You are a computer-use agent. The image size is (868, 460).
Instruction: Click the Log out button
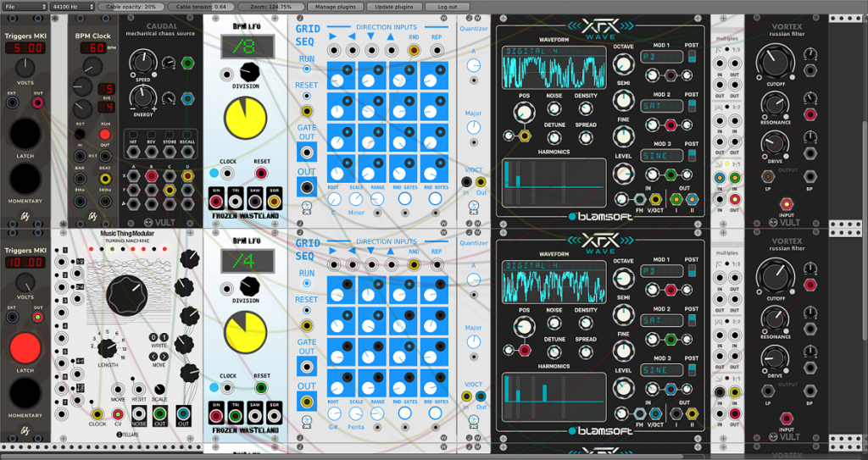(x=448, y=7)
